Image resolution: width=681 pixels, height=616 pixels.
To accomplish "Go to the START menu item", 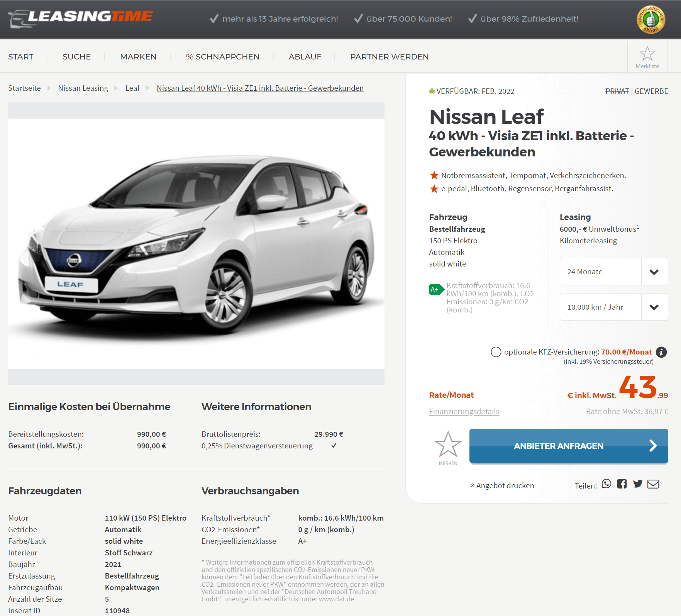I will (21, 57).
